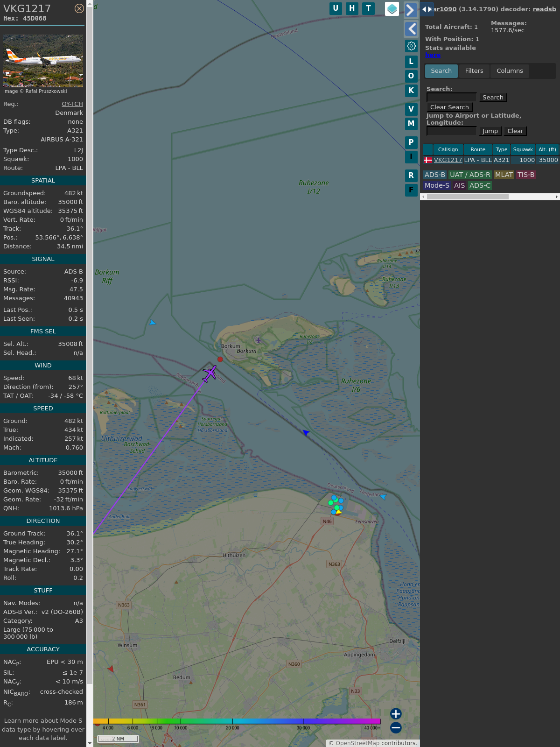Toggle the T track button
The width and height of the screenshot is (560, 747).
(369, 8)
